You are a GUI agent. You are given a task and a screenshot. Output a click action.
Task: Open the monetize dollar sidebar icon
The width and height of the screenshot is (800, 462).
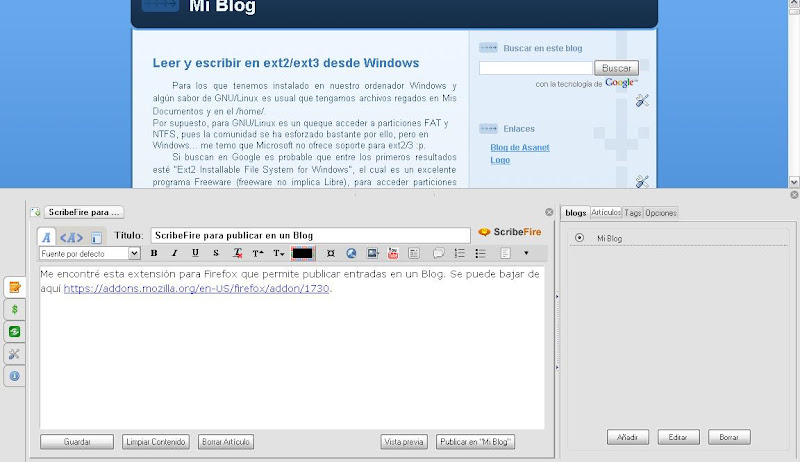point(14,309)
